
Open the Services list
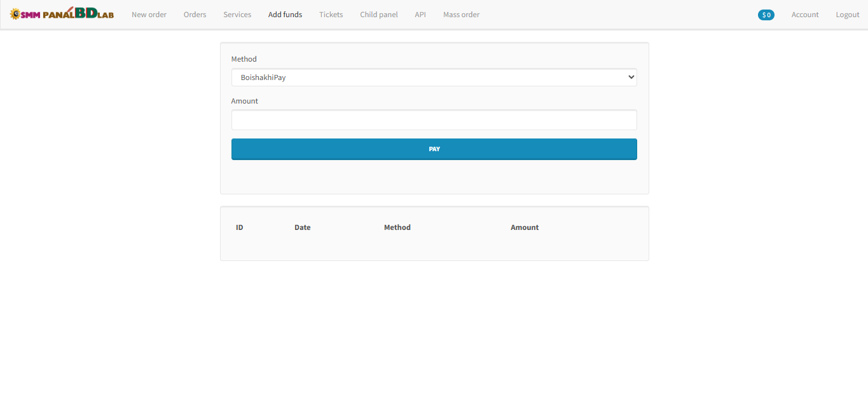[237, 15]
